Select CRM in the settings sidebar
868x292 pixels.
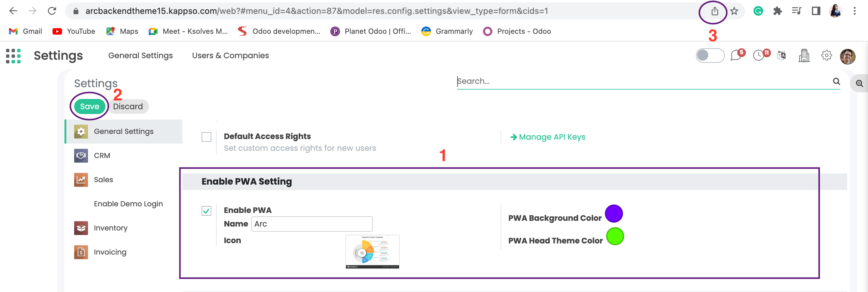[102, 156]
